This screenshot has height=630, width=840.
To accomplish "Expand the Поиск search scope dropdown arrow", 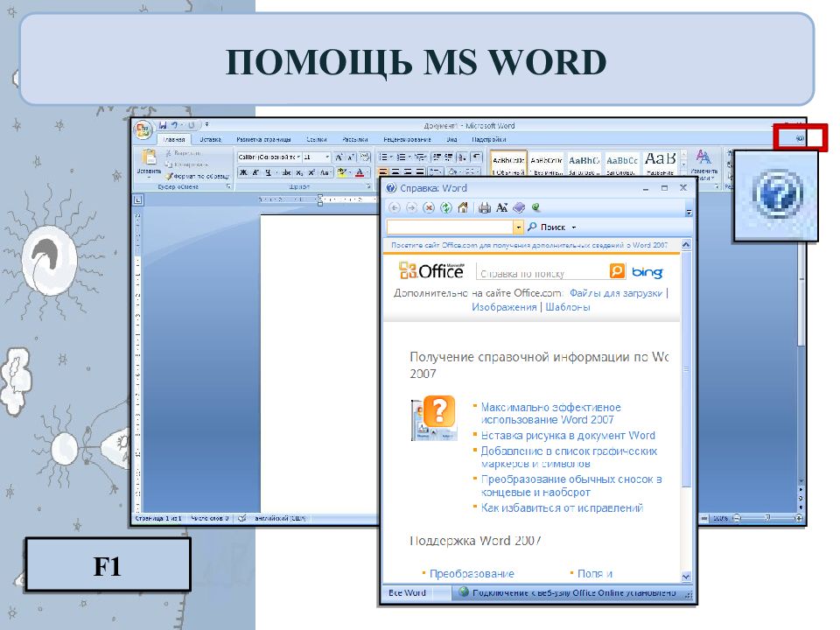I will [574, 227].
